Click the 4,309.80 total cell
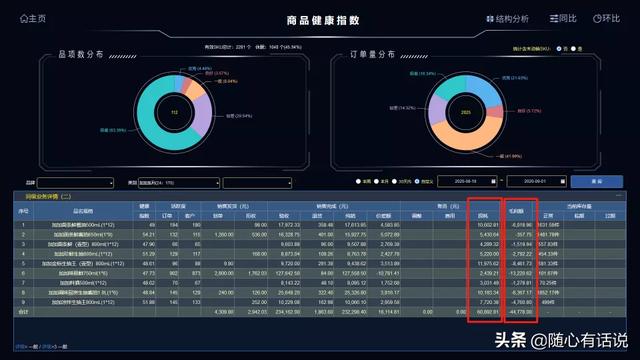 click(224, 312)
